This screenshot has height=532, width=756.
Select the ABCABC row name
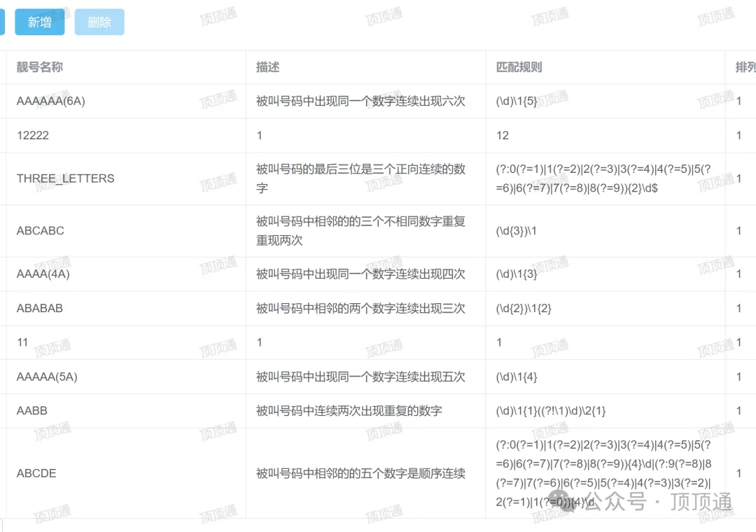[41, 231]
